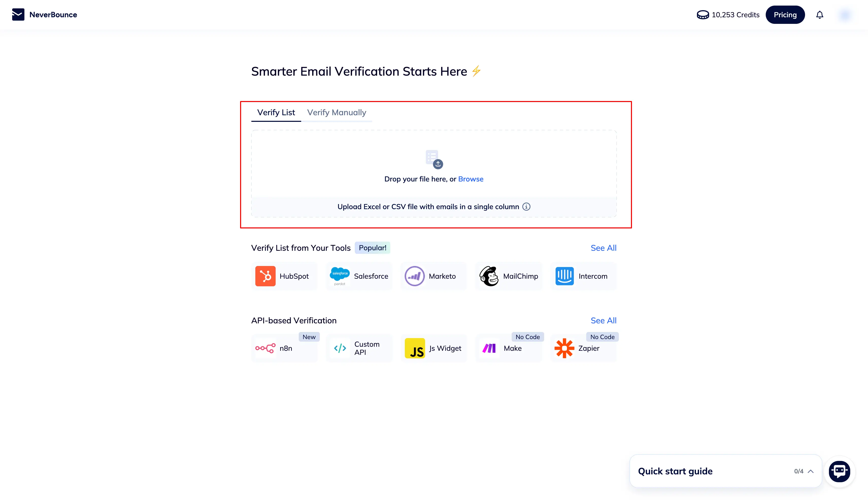Viewport: 868px width, 500px height.
Task: Click the lightning bolt beside the headline
Action: 476,71
